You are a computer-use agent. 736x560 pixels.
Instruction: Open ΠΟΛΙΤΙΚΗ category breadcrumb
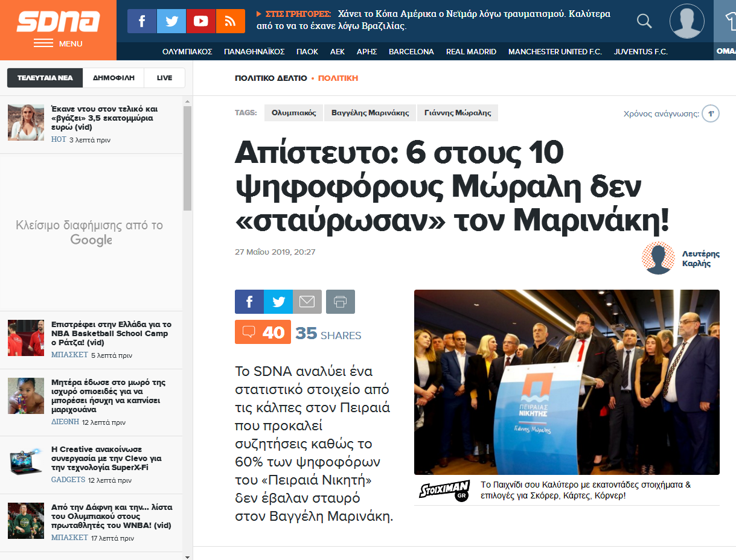click(x=338, y=78)
